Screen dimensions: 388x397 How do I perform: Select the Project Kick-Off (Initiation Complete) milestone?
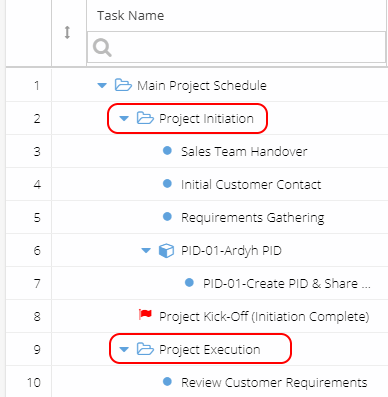[264, 317]
